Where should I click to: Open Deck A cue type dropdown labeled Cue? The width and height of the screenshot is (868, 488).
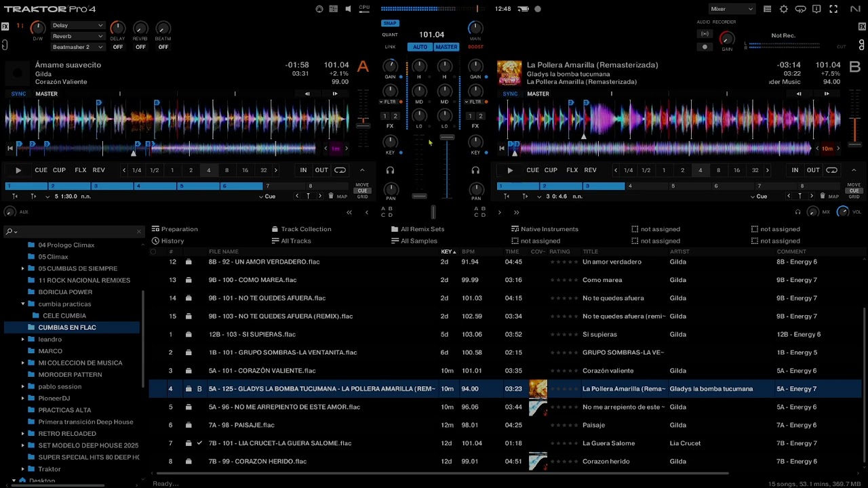(x=269, y=197)
